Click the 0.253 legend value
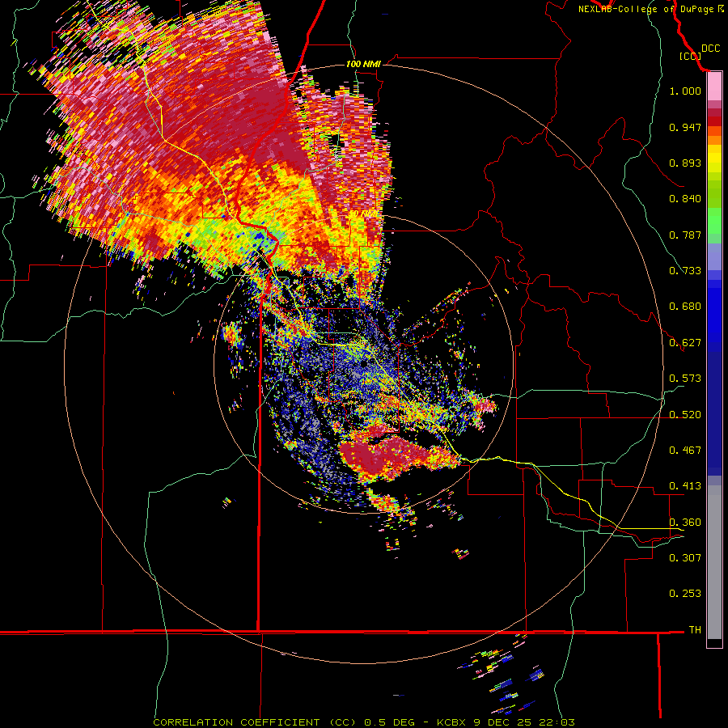Image resolution: width=728 pixels, height=728 pixels. 685,594
